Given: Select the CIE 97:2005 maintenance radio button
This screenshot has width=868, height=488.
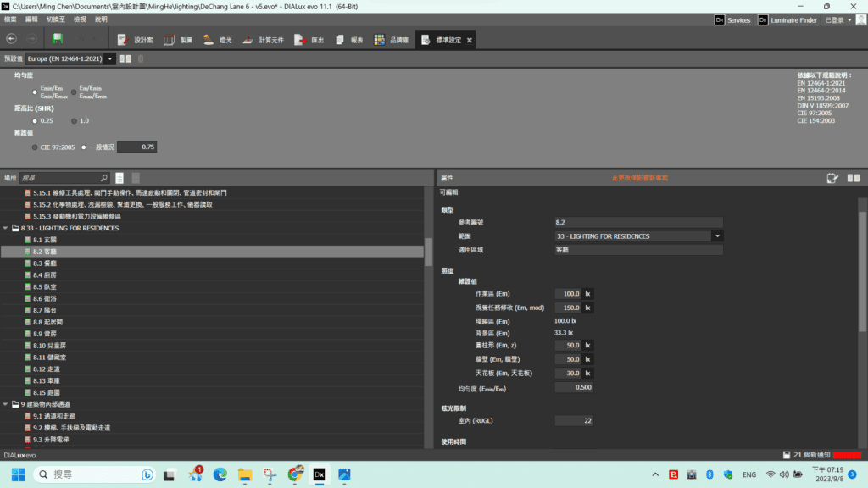Looking at the screenshot, I should pos(35,147).
